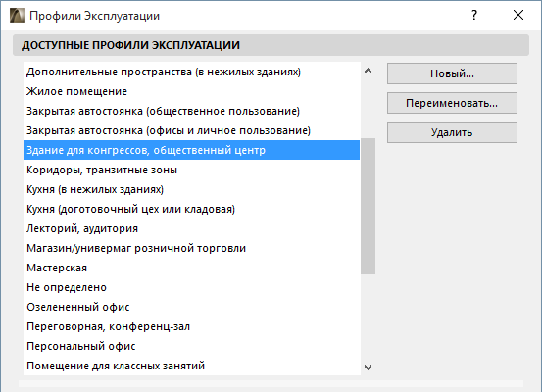Viewport: 542px width, 392px height.
Task: Click the Переименовать... button
Action: point(452,103)
